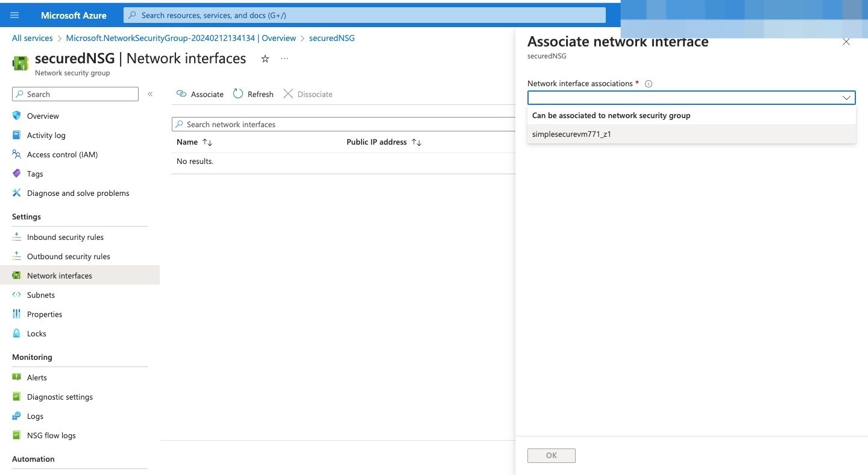Click the Outbound security rules icon
Screen dimensions: 868x475
17,256
